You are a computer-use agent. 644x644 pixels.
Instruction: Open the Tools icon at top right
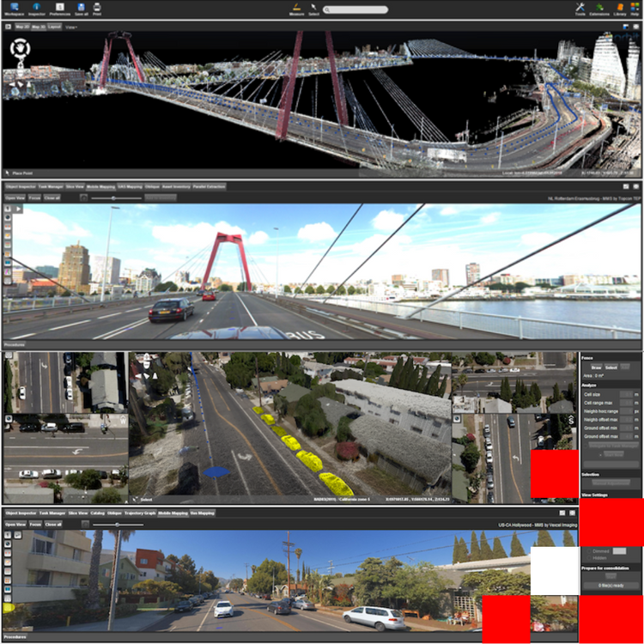point(580,8)
